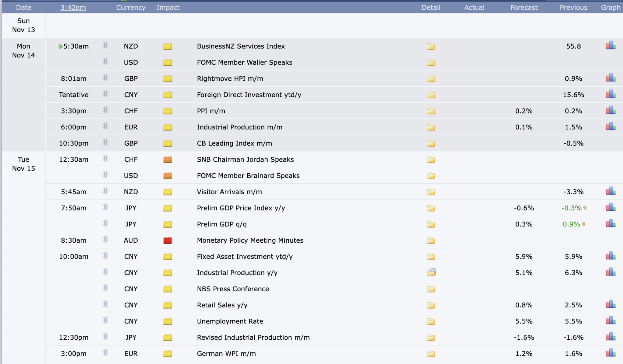
Task: Click the AUD currency label
Action: point(131,241)
